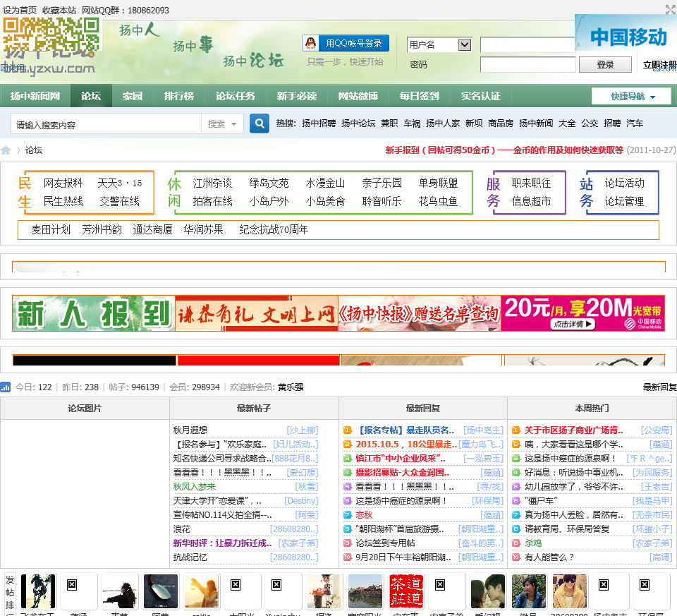Click the China Mobile 中国移动 logo banner

pyautogui.click(x=626, y=33)
